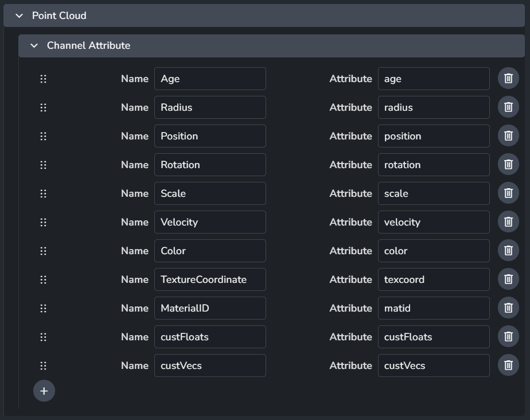
Task: Collapse the Point Cloud section
Action: (x=20, y=15)
